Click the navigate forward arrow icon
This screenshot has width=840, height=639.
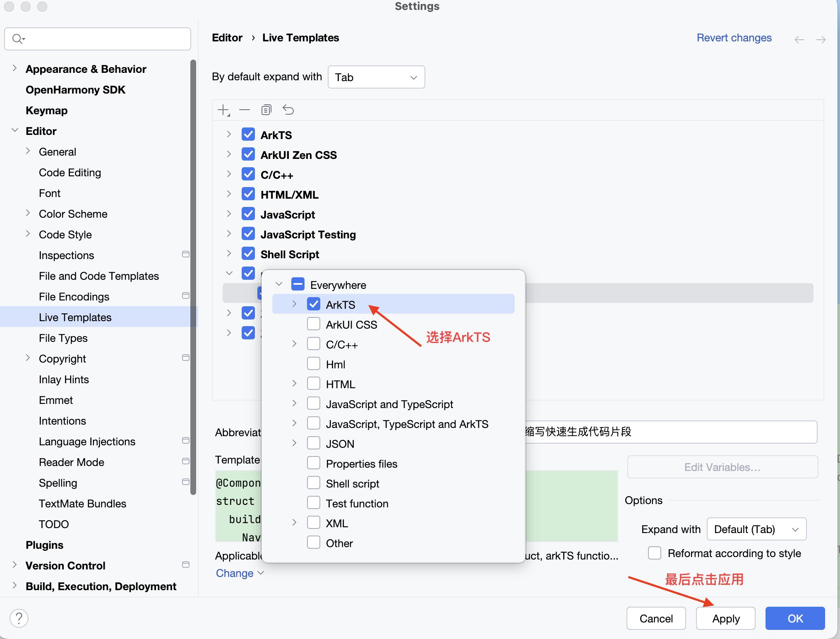[821, 40]
